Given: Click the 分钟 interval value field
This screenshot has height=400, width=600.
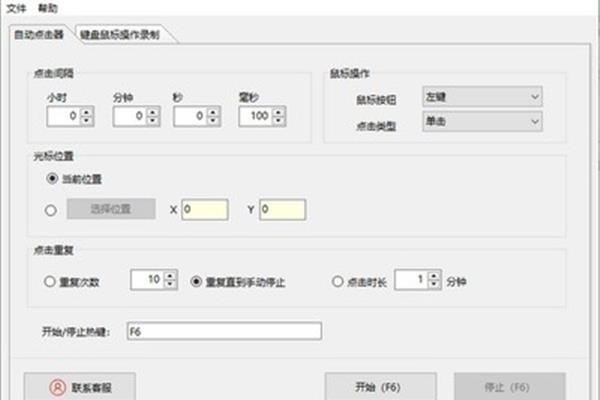Looking at the screenshot, I should [130, 116].
